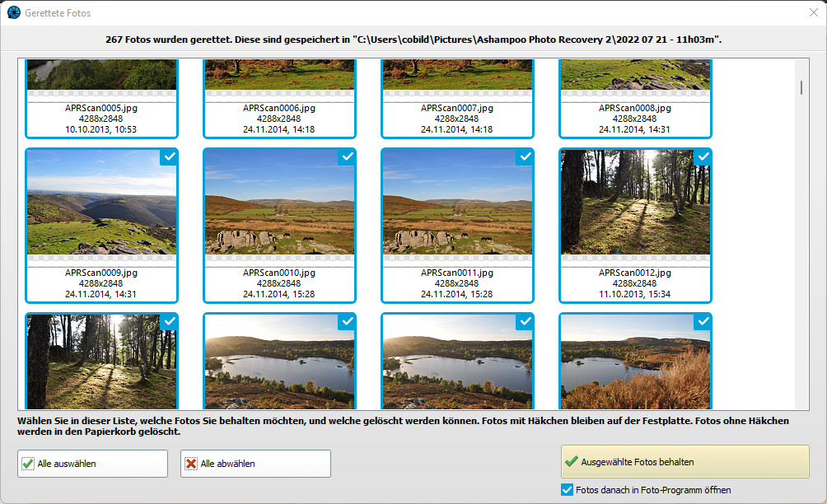Select the APRScan0006.jpg thumbnail
Screen dimensions: 827x504
[279, 74]
